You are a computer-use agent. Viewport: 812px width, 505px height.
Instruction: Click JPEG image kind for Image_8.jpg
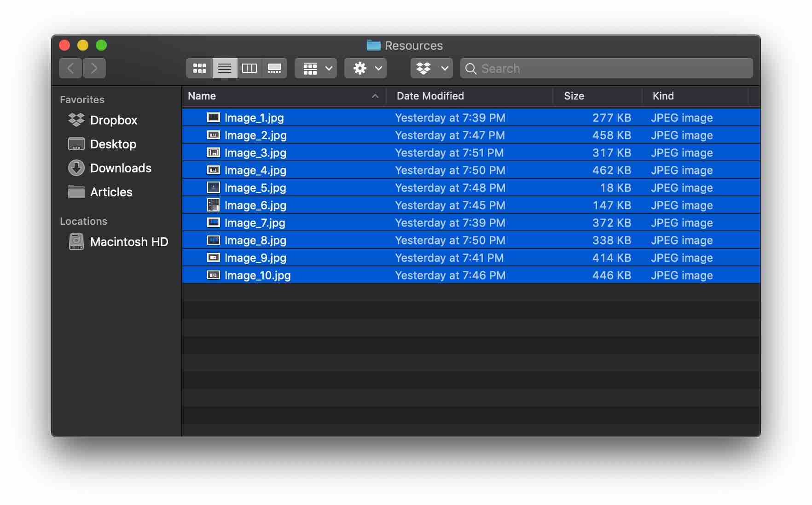point(682,240)
